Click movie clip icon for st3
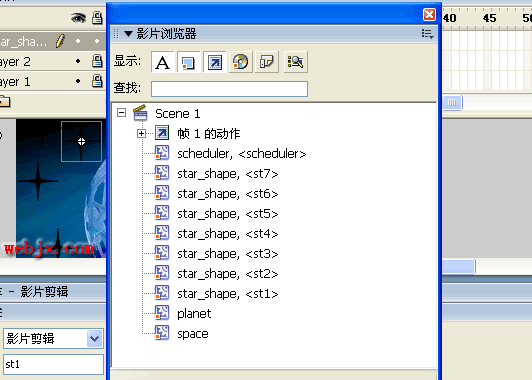Screen dimensions: 532x380 pos(162,253)
